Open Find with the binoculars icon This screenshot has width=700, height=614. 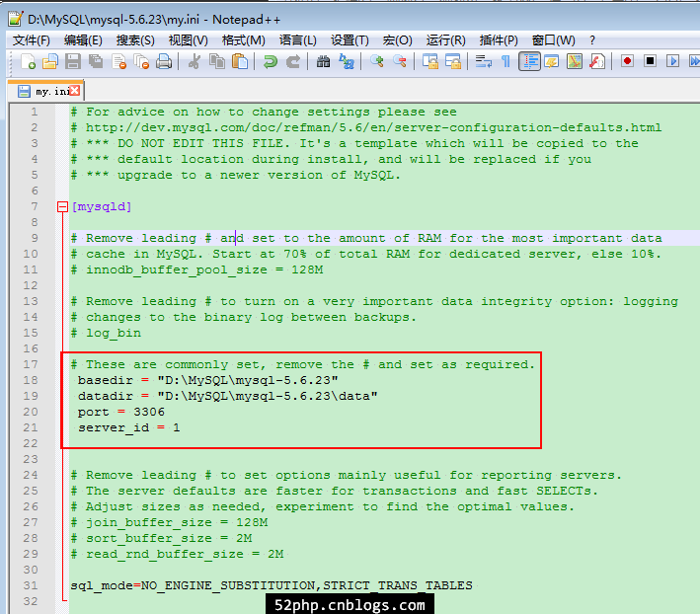[323, 61]
